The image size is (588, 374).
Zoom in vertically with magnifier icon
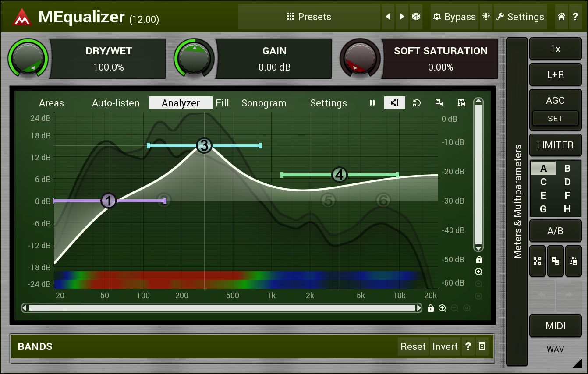(479, 272)
